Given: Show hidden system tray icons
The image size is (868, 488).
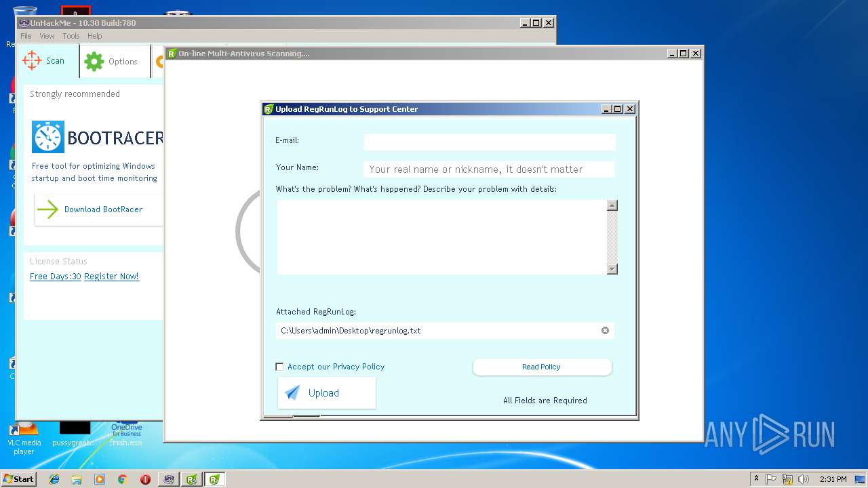Looking at the screenshot, I should pyautogui.click(x=756, y=479).
